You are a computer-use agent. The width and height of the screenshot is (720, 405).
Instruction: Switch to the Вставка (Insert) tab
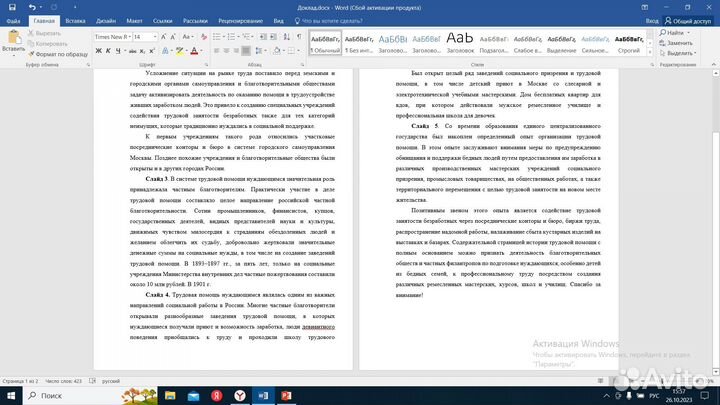pos(75,21)
